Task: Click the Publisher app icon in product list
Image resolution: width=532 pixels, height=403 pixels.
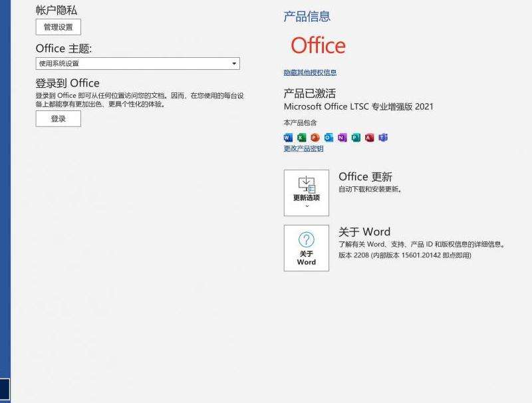Action: (356, 138)
